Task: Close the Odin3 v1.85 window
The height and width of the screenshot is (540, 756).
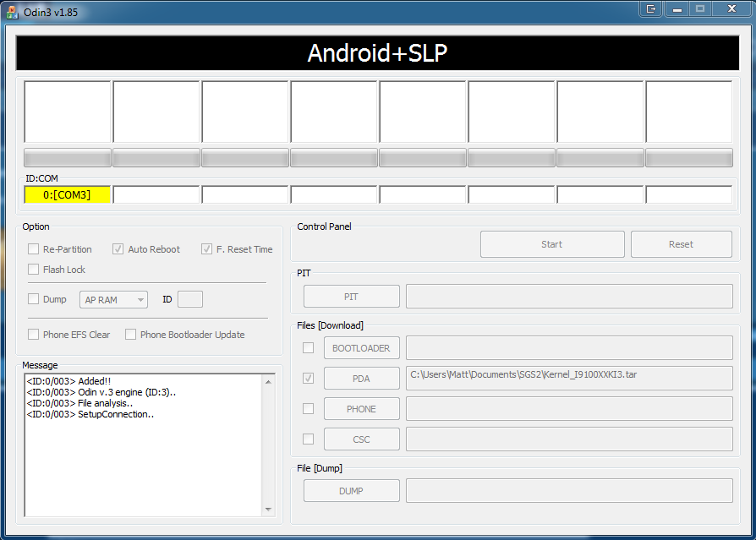Action: pyautogui.click(x=731, y=8)
